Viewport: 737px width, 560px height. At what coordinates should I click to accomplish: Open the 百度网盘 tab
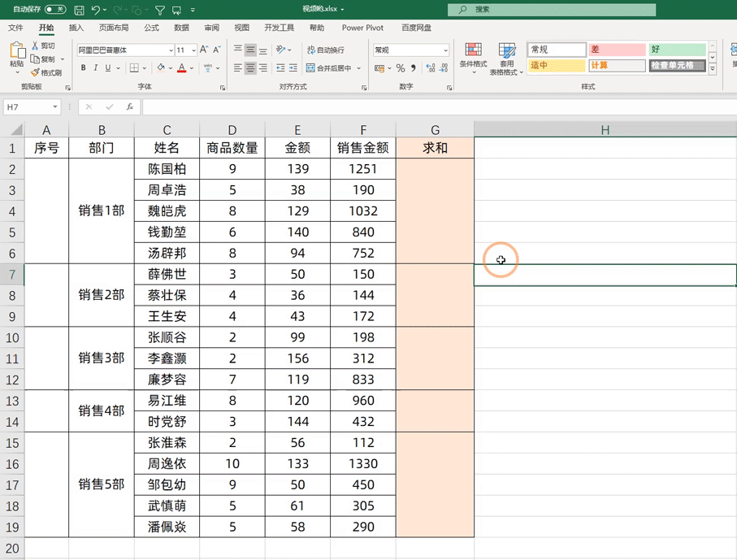[x=417, y=28]
